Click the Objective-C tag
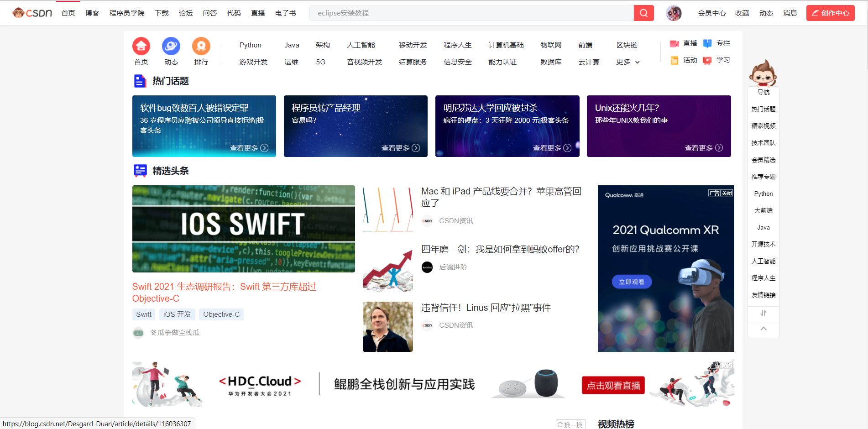Viewport: 868px width, 429px height. click(221, 314)
